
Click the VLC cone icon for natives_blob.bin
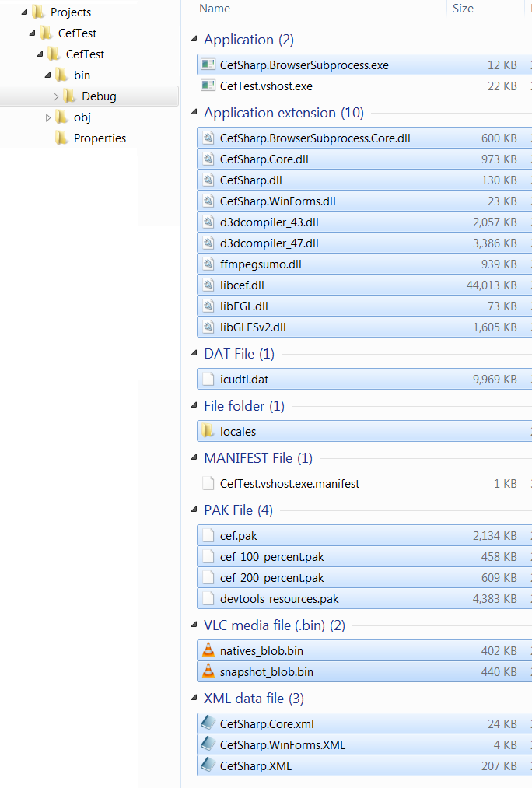pyautogui.click(x=208, y=651)
